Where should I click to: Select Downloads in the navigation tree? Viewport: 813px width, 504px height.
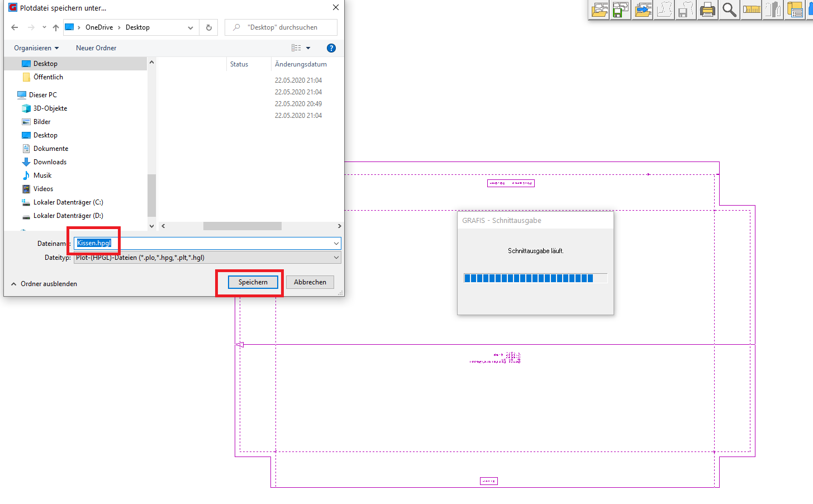(x=50, y=162)
